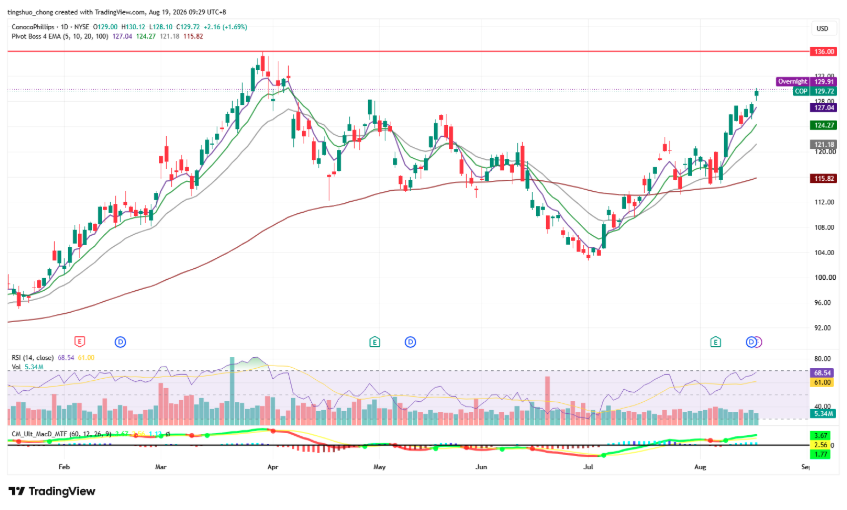847x510 pixels.
Task: Click the green 1.77 MACD axis label
Action: point(821,454)
